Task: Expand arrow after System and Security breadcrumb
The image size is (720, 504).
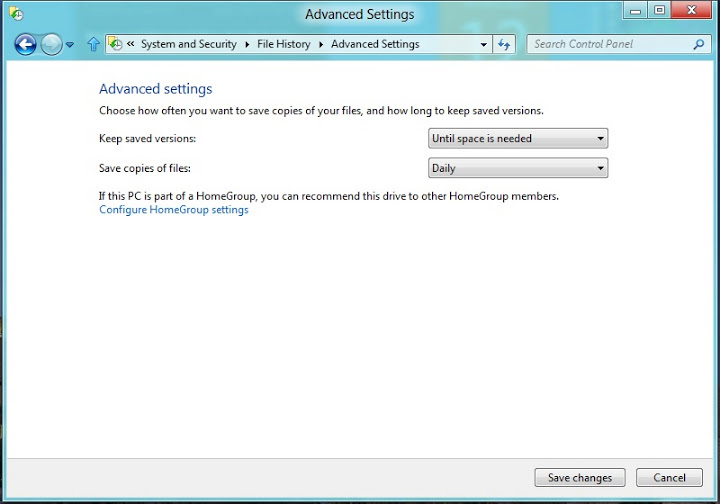Action: click(247, 44)
